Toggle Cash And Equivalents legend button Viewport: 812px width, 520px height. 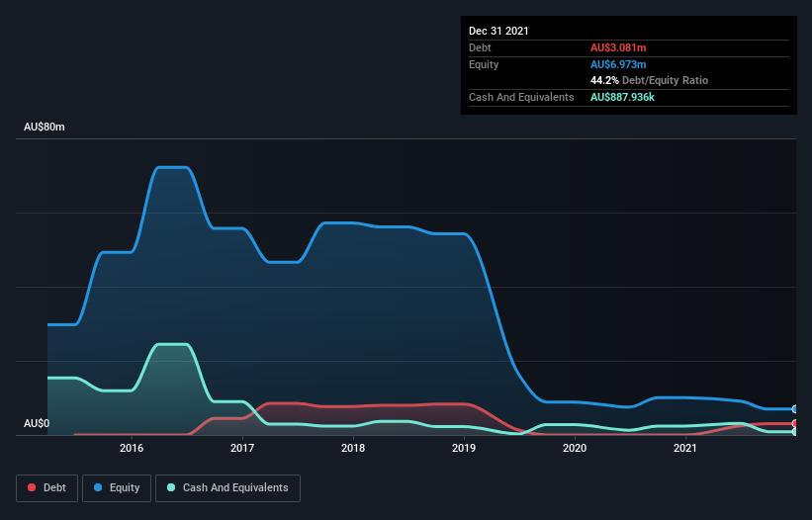click(x=227, y=488)
